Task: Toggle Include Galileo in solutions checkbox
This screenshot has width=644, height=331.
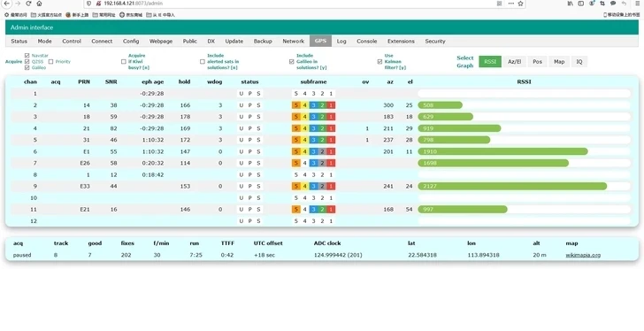Action: 291,62
